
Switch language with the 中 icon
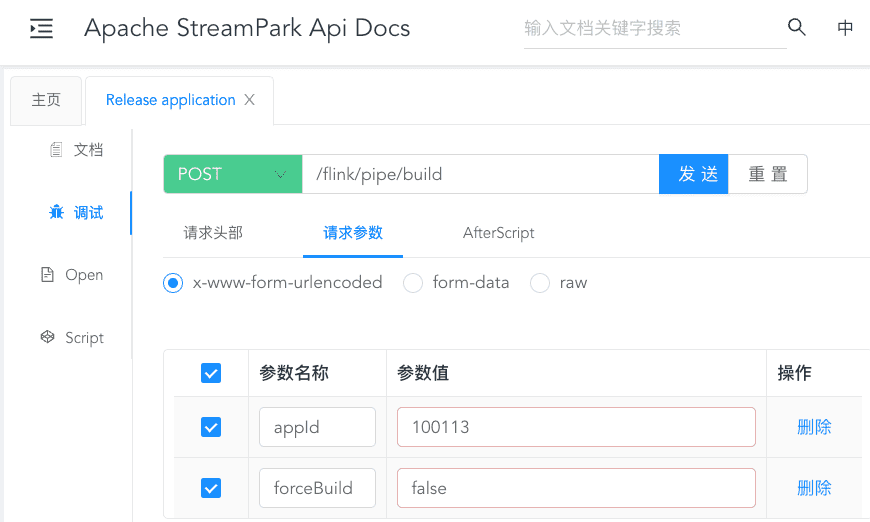click(x=845, y=28)
